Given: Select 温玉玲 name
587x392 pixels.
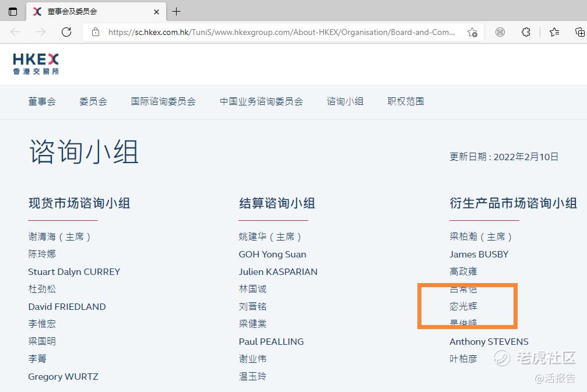Looking at the screenshot, I should click(x=252, y=376).
